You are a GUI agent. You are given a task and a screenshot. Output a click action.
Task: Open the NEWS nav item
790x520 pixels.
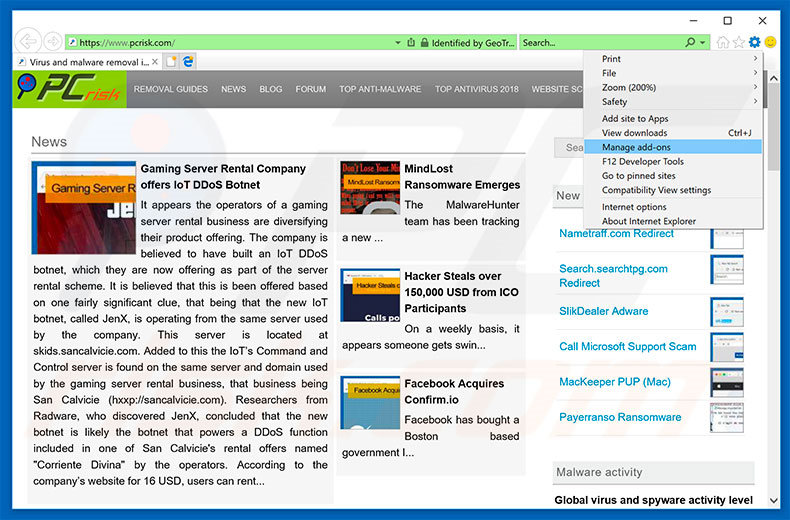pyautogui.click(x=234, y=89)
